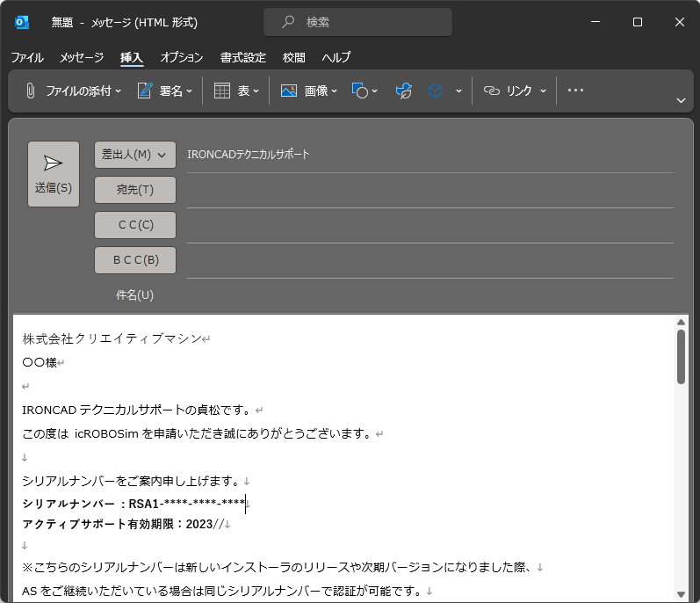Click the line シリアルナンバーをご案内申し上げます
Image resolution: width=700 pixels, height=603 pixels.
point(132,481)
